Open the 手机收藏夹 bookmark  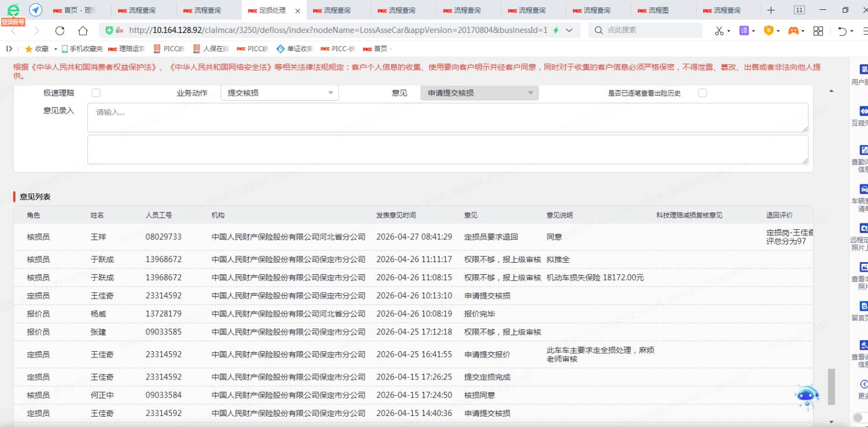(x=82, y=49)
